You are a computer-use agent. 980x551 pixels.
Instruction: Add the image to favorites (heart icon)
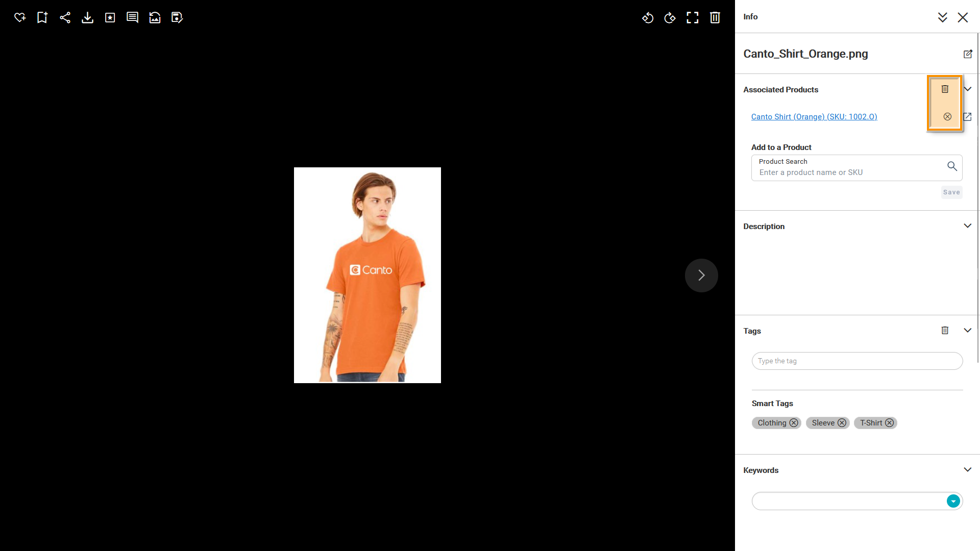click(20, 17)
